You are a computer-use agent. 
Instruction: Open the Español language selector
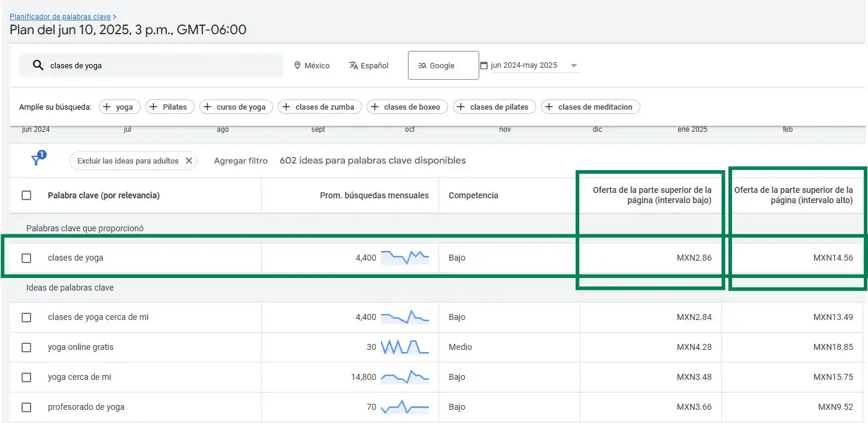click(x=369, y=65)
